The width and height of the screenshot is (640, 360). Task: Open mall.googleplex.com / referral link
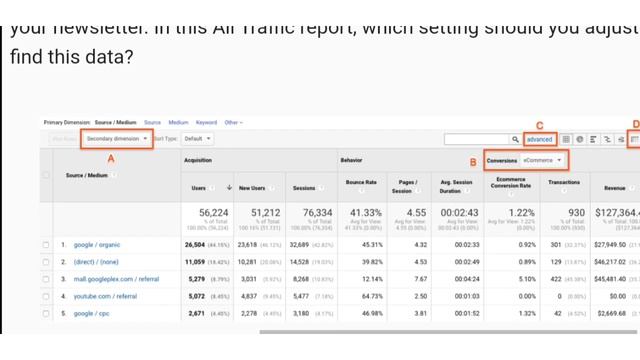coord(116,279)
